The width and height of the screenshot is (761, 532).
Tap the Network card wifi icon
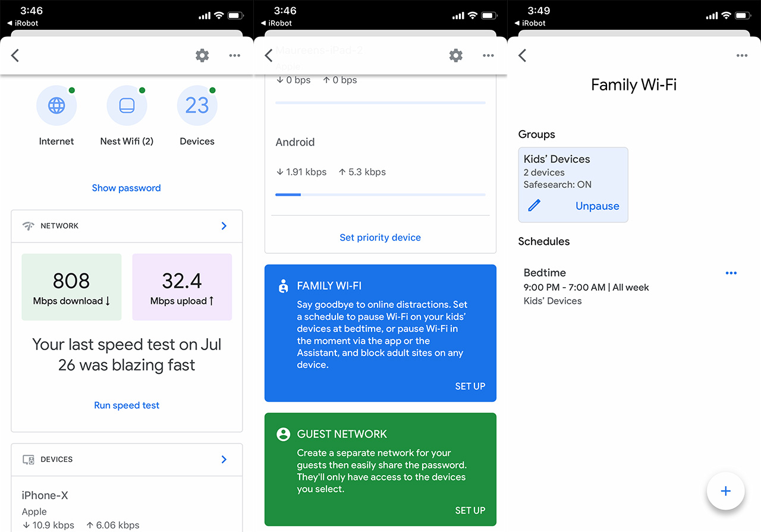click(x=28, y=226)
